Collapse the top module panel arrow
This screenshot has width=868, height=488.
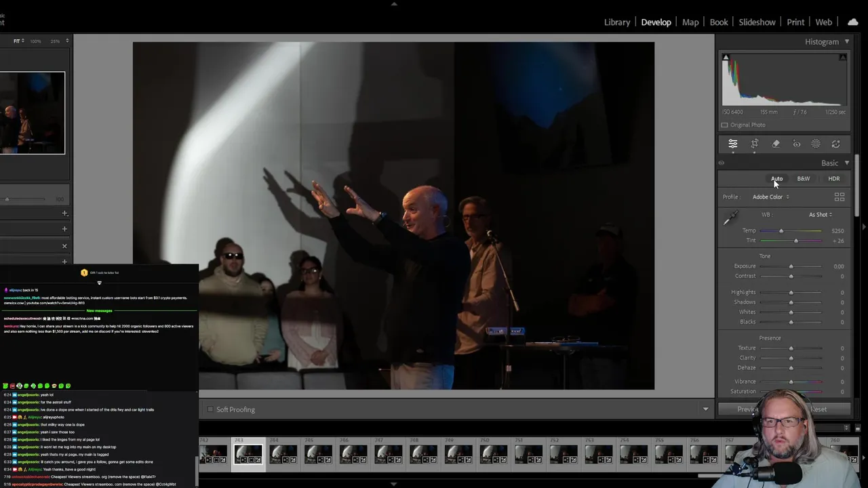(394, 3)
